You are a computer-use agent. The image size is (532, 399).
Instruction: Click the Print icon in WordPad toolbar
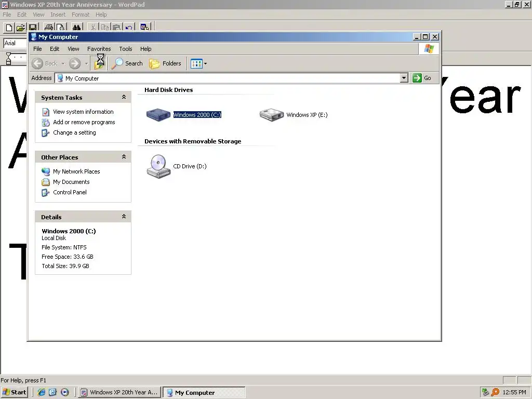(x=49, y=28)
